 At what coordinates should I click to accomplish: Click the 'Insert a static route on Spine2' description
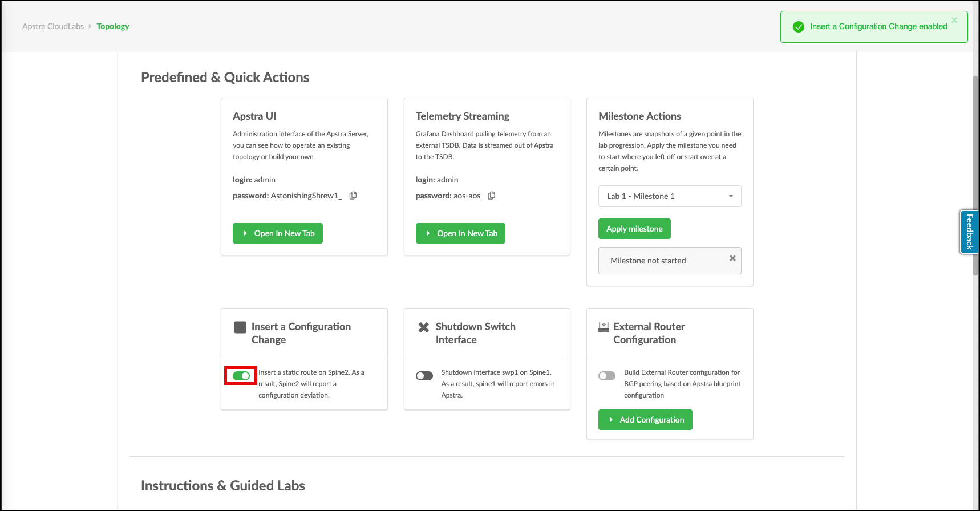(311, 384)
